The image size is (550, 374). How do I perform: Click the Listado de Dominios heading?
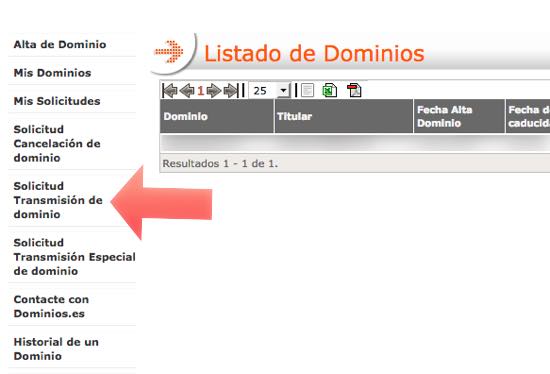click(314, 54)
